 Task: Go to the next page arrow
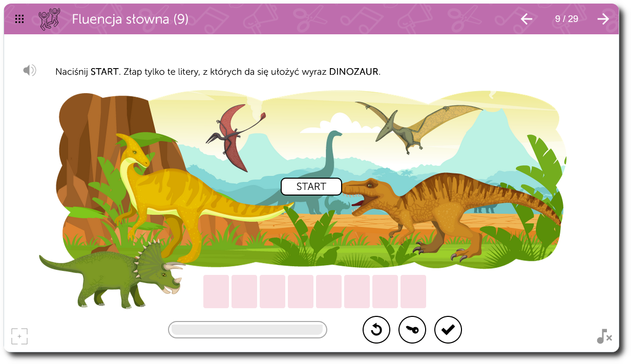[x=603, y=19]
